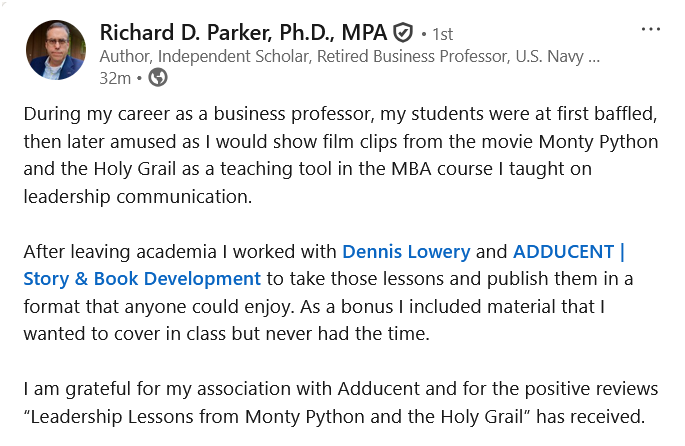Click the paragraph starting I am grateful
This screenshot has width=685, height=446.
[x=341, y=402]
